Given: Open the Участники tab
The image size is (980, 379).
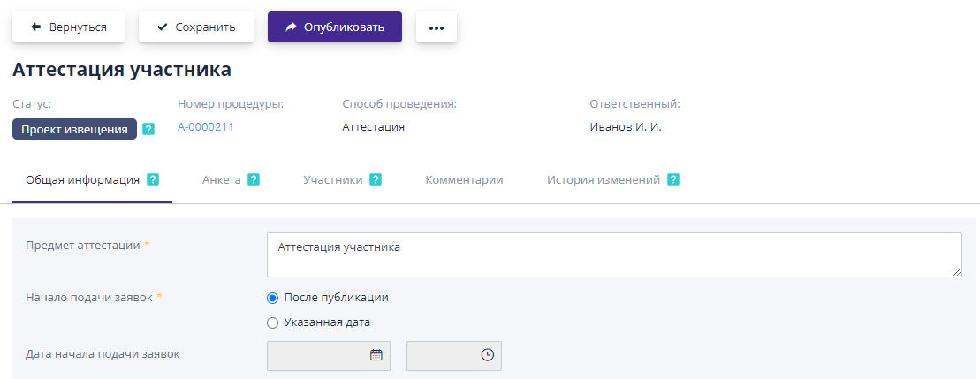Looking at the screenshot, I should click(x=332, y=179).
